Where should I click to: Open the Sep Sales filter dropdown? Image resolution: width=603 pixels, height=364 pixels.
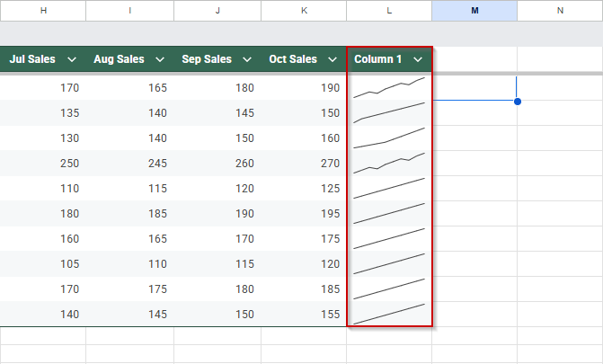tap(247, 59)
